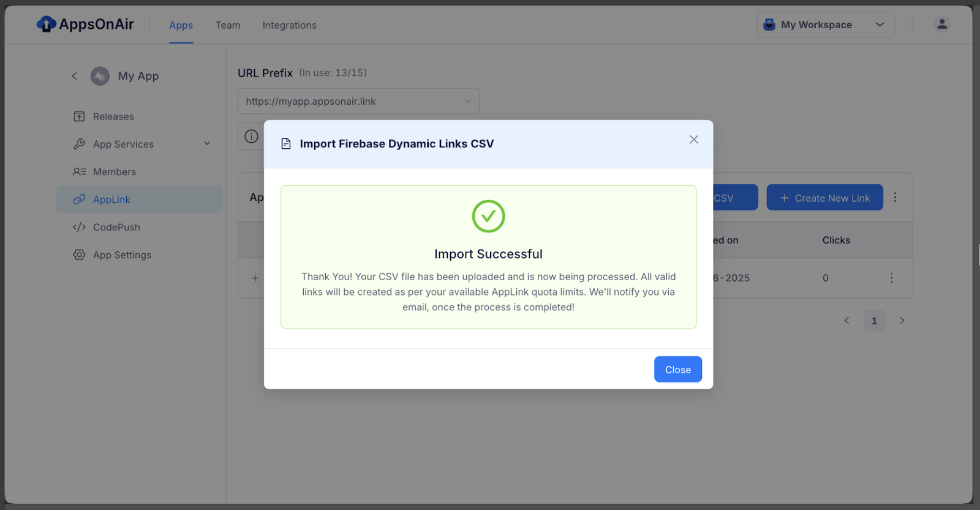
Task: Open the Integrations tab
Action: [x=290, y=25]
